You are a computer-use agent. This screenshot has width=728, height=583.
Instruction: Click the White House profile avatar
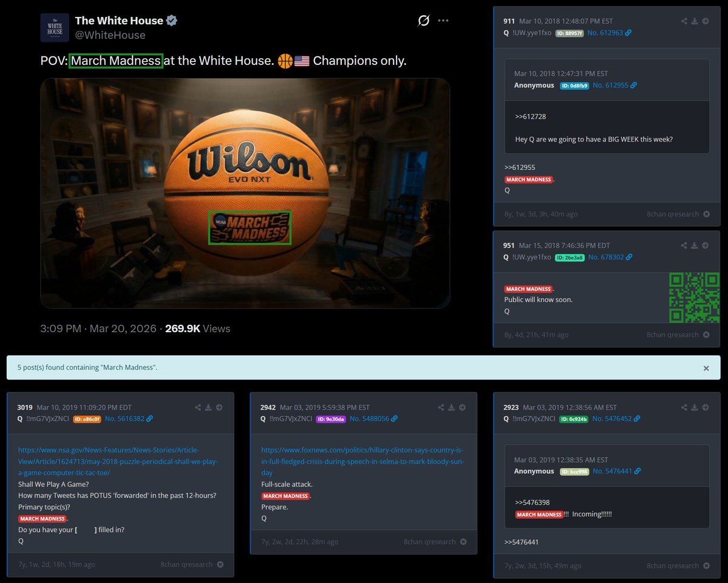tap(55, 28)
